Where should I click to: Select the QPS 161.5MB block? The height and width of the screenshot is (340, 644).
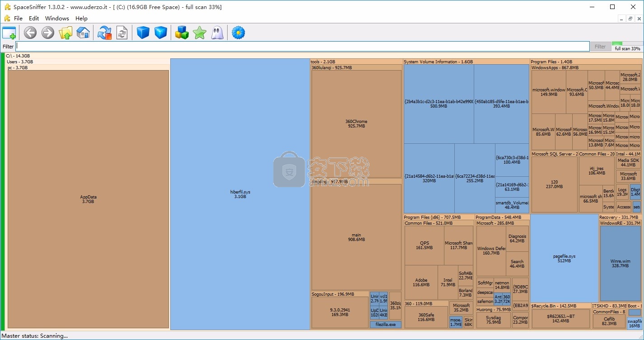tap(424, 246)
